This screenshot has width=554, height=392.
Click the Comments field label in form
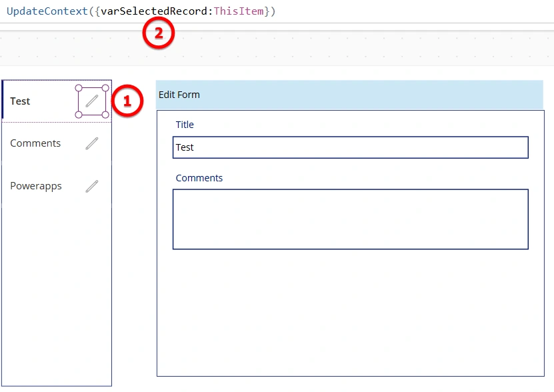199,178
